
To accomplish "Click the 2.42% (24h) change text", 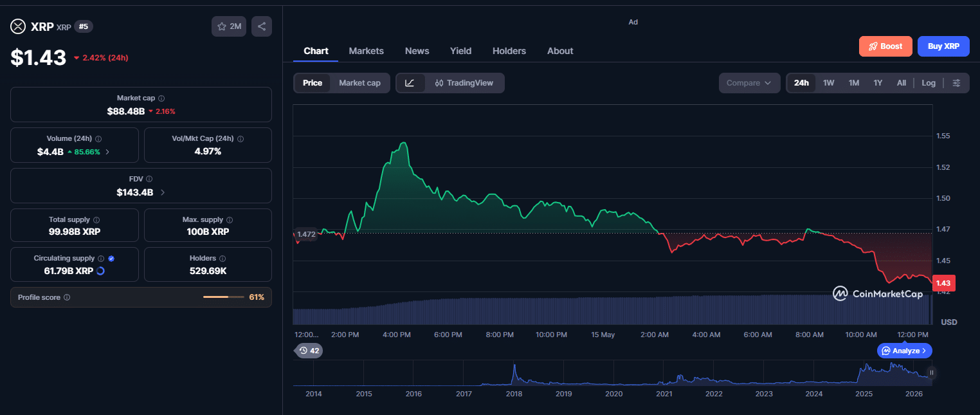I will 105,58.
